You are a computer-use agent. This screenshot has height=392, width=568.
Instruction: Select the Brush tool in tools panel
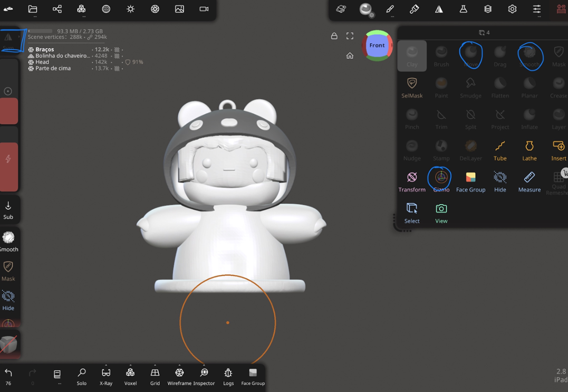(441, 56)
